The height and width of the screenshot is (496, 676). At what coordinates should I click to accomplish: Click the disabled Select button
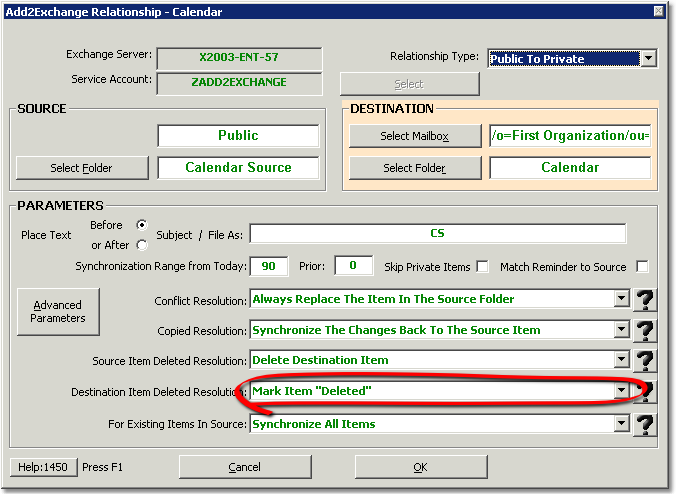coord(410,84)
